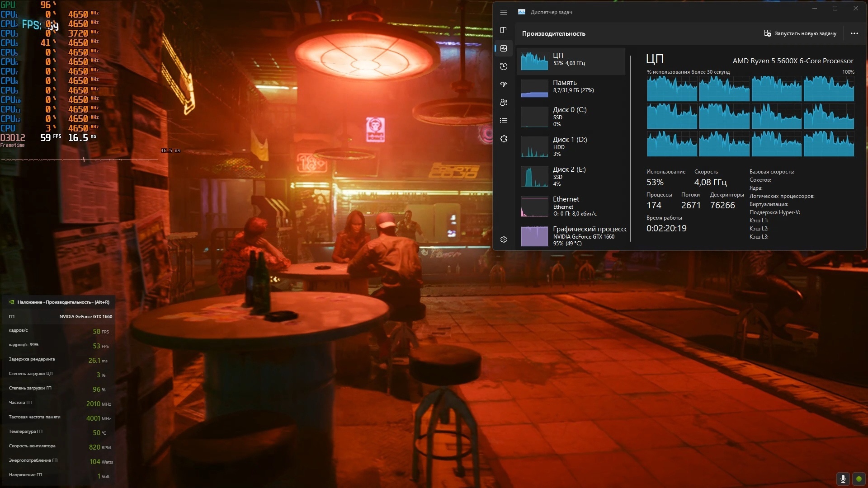Select Диск 1 (D:) HDD performance item

571,146
